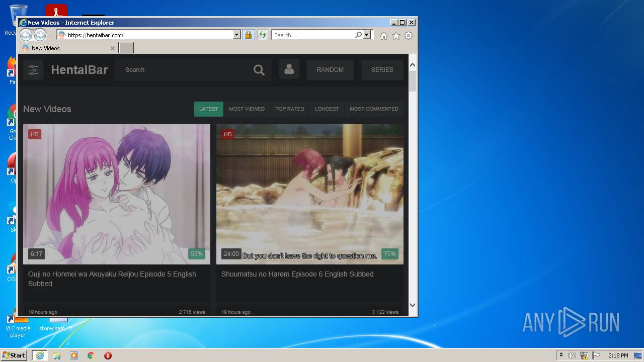Select the MOST VIEWED sort tab
644x362 pixels.
click(x=247, y=109)
